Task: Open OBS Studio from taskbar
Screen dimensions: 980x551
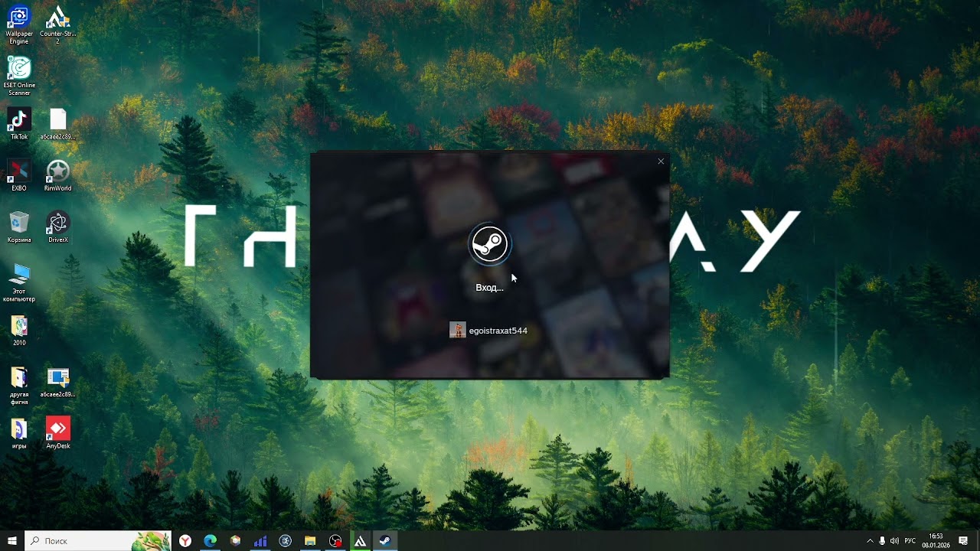Action: (x=335, y=540)
